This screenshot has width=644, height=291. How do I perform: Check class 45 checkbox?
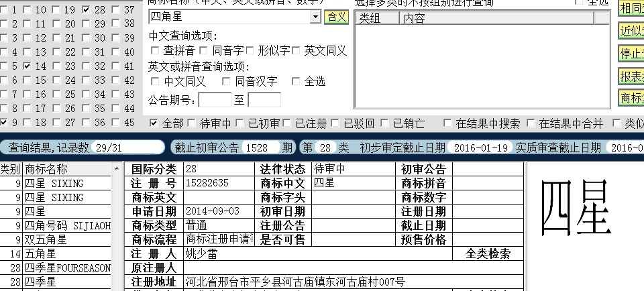coord(116,122)
